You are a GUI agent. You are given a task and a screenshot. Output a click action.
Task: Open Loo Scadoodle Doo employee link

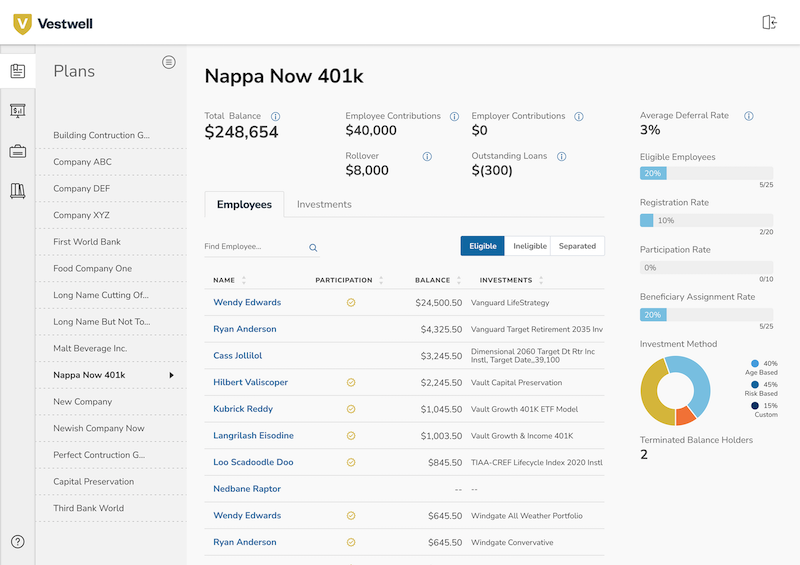pyautogui.click(x=253, y=462)
